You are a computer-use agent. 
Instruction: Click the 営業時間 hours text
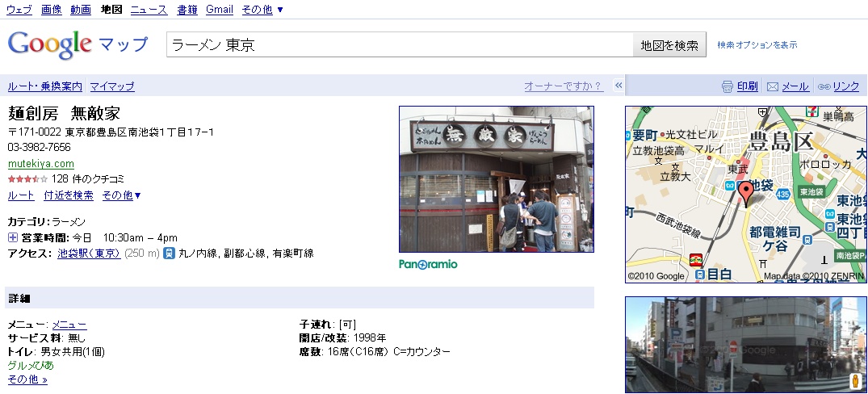tap(99, 238)
